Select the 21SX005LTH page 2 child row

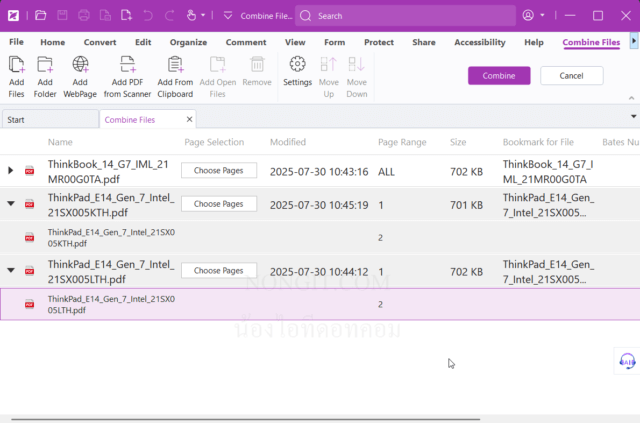coord(320,304)
